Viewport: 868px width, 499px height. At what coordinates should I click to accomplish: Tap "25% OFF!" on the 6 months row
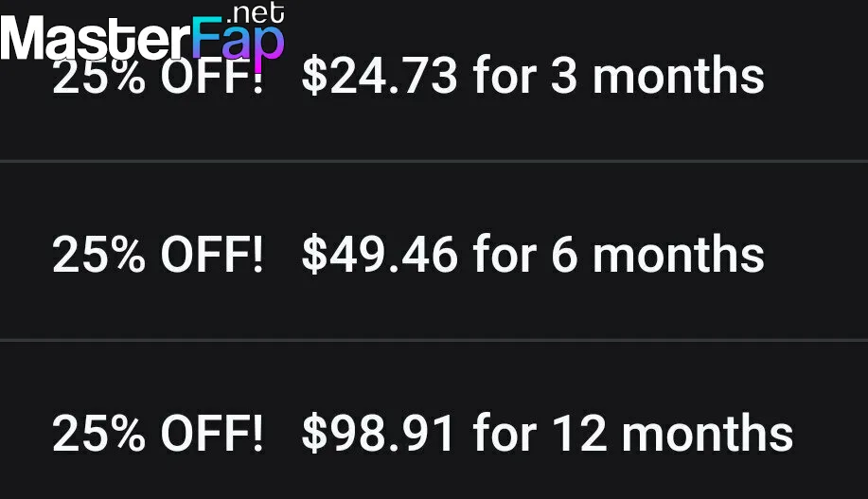[x=157, y=255]
